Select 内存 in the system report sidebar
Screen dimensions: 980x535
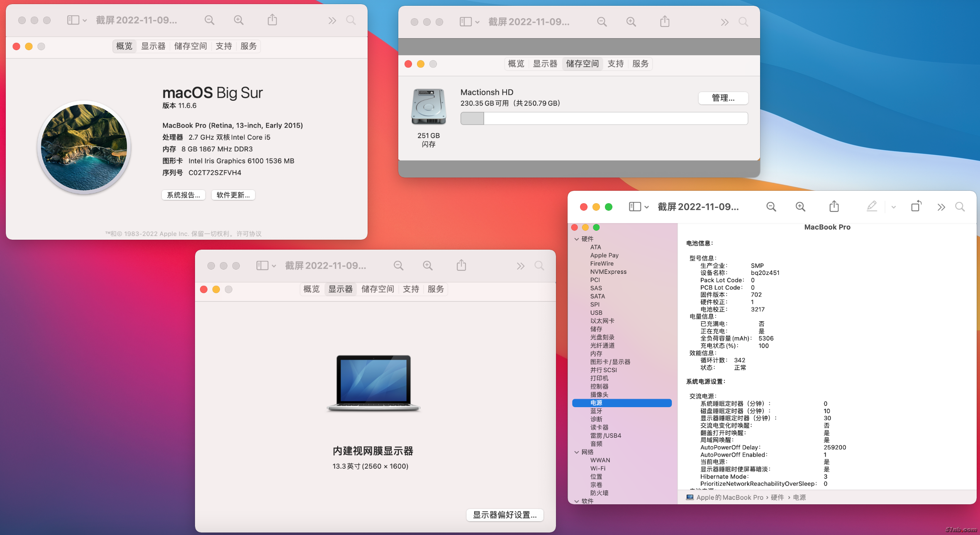(596, 353)
